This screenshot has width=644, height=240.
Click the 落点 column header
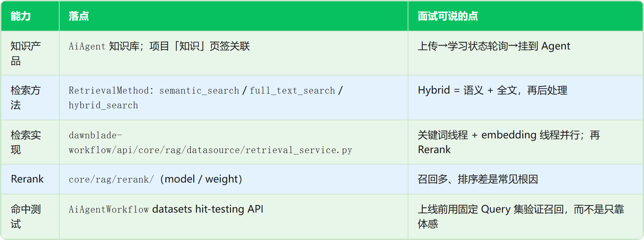pos(234,16)
